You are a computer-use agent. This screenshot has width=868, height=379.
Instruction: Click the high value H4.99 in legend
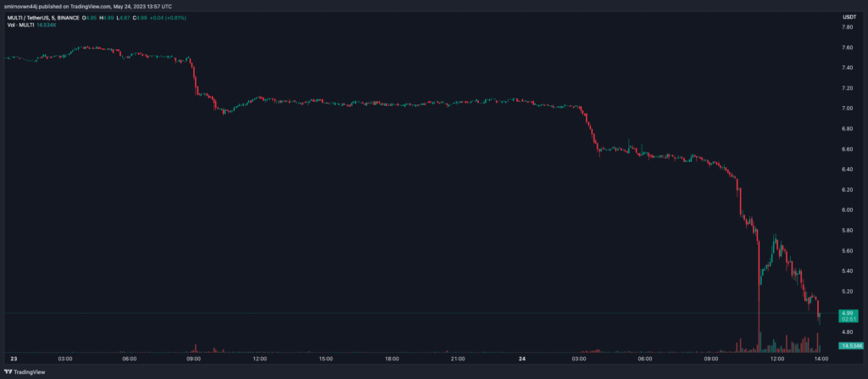point(107,19)
